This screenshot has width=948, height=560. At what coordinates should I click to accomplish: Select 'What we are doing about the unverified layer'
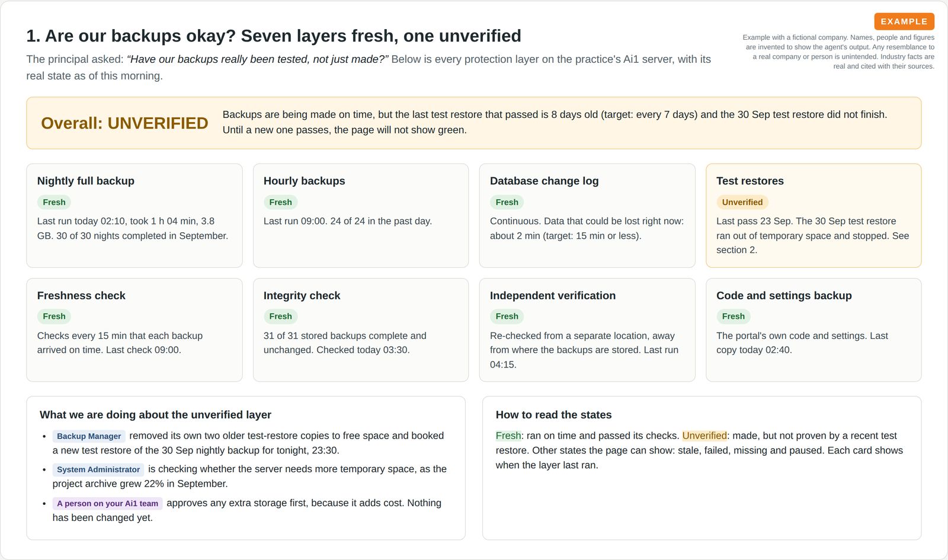coord(155,415)
